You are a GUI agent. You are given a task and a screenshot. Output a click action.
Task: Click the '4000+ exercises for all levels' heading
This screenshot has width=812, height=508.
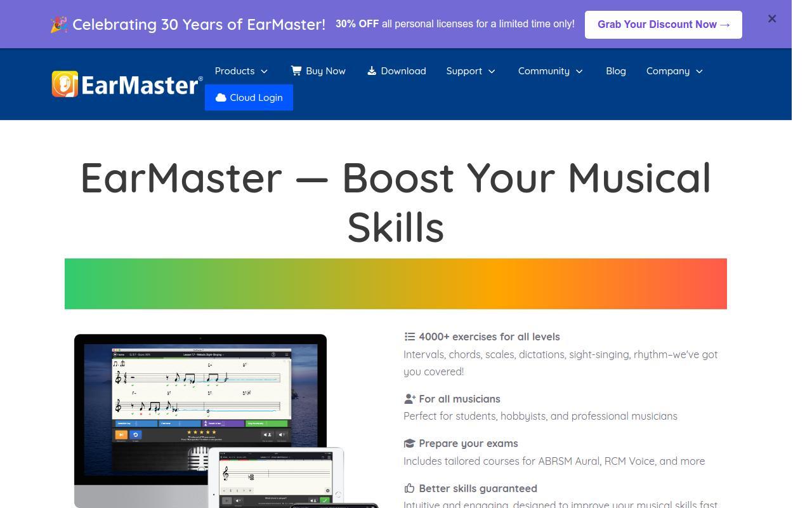click(489, 337)
